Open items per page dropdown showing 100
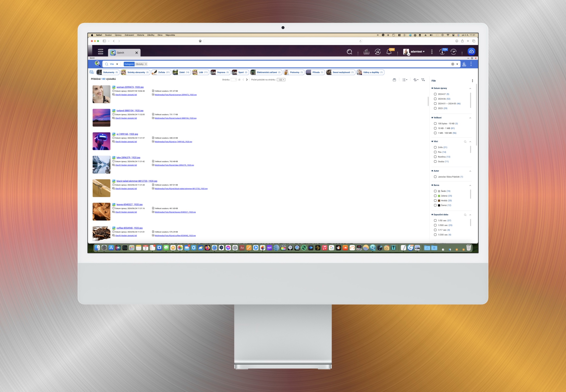The height and width of the screenshot is (392, 566). tap(281, 80)
